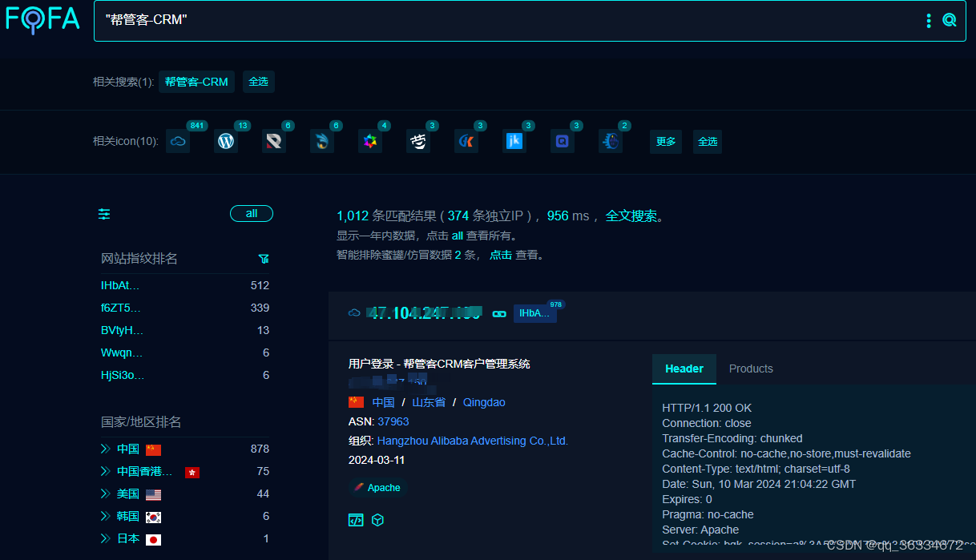Select the blue swirl icon filter
The width and height of the screenshot is (976, 560).
point(322,141)
